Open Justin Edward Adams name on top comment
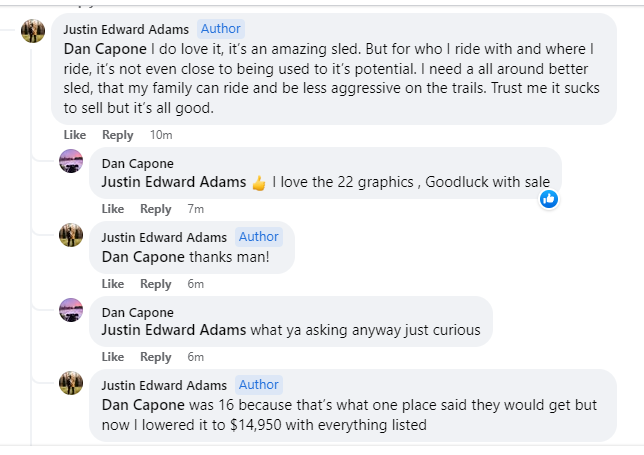644x455 pixels. click(x=126, y=29)
